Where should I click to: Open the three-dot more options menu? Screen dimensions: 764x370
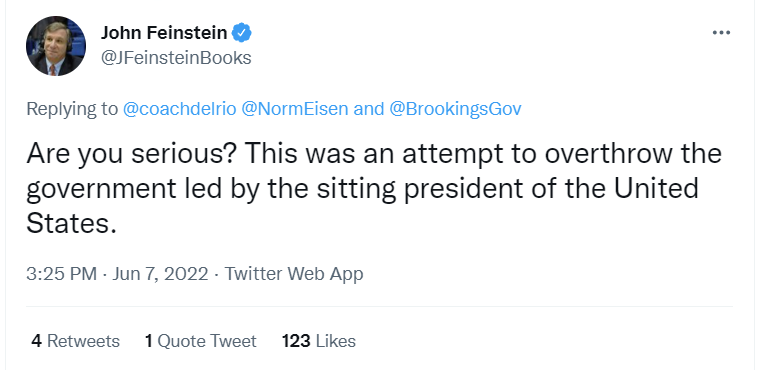[x=721, y=33]
